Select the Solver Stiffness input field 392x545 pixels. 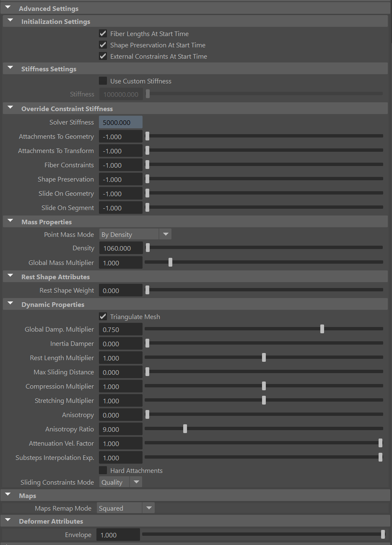(x=121, y=122)
